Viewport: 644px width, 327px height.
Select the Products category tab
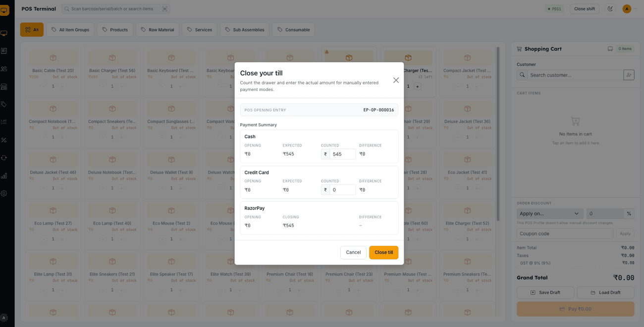coord(115,30)
